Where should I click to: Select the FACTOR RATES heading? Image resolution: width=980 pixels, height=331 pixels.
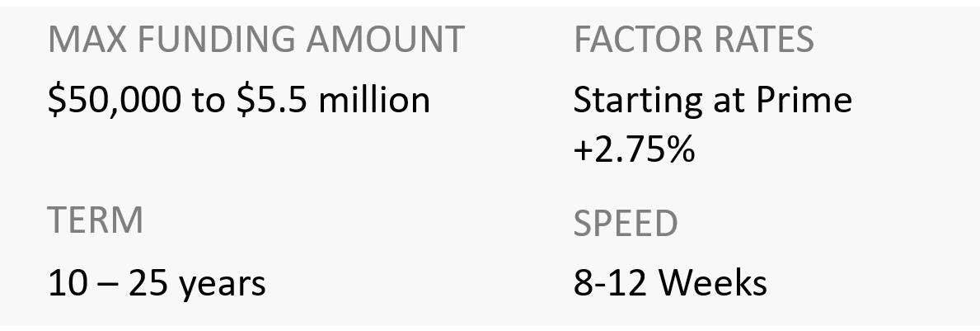pyautogui.click(x=693, y=40)
